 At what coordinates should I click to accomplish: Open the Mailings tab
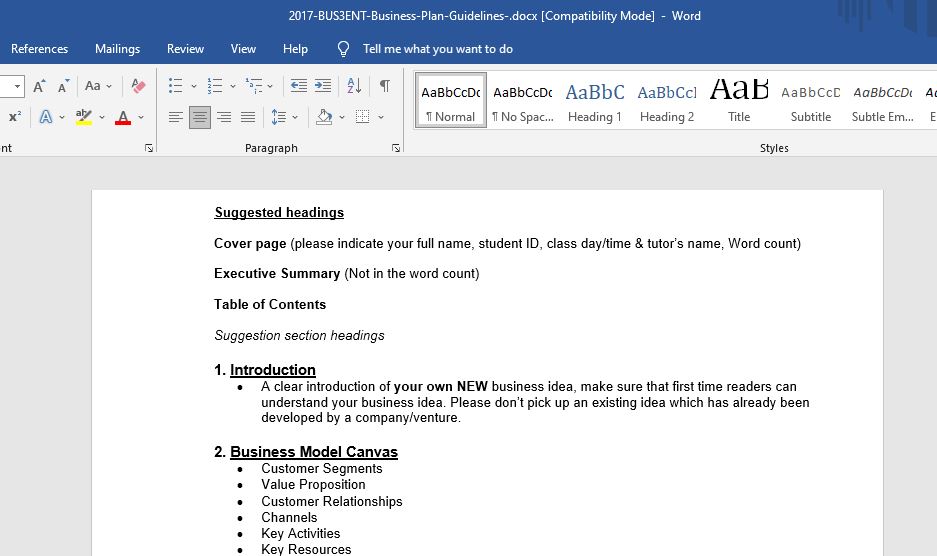117,49
